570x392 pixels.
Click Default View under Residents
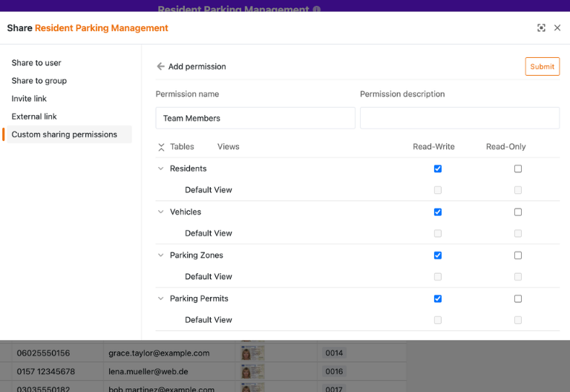click(x=209, y=190)
